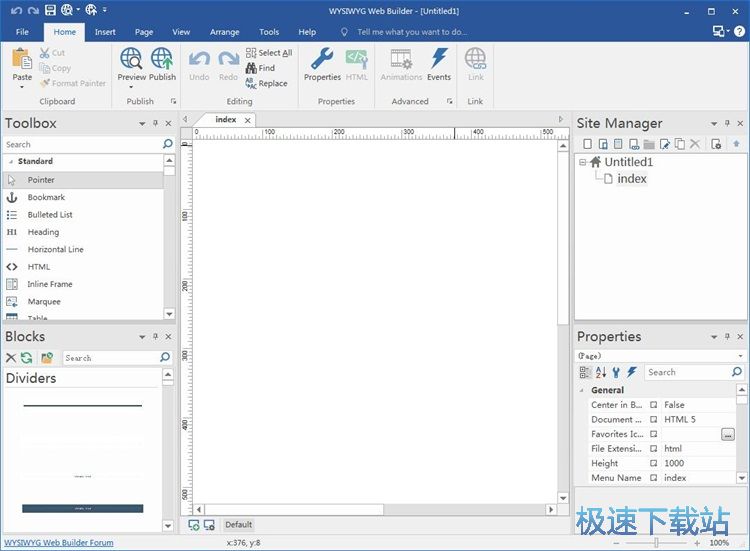Click the Preview globe icon
This screenshot has height=551, width=750.
(x=131, y=59)
